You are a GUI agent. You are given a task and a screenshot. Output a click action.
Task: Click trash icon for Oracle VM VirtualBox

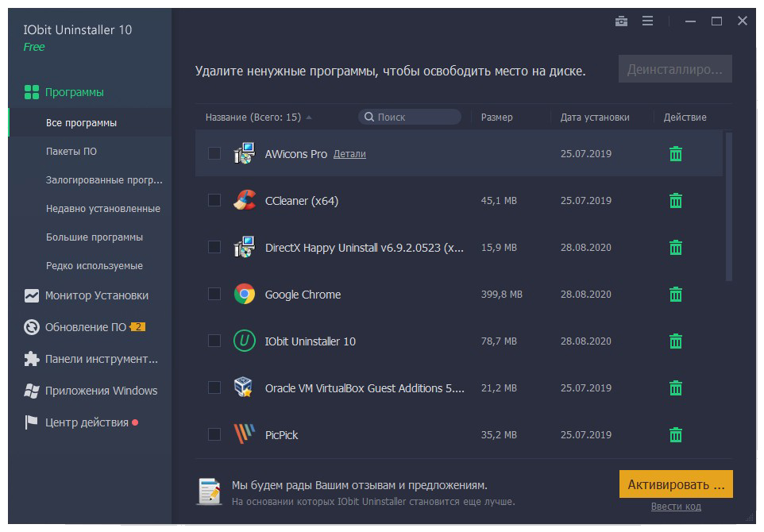pos(675,387)
